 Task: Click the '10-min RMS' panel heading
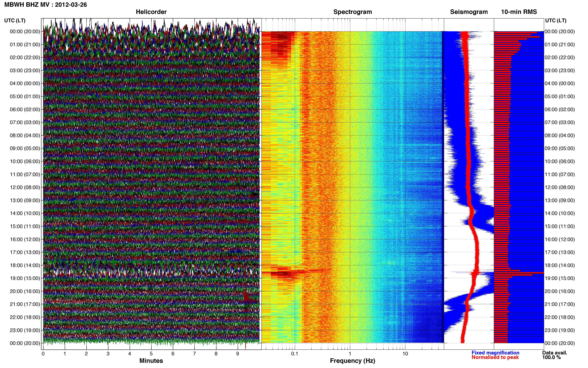point(519,12)
